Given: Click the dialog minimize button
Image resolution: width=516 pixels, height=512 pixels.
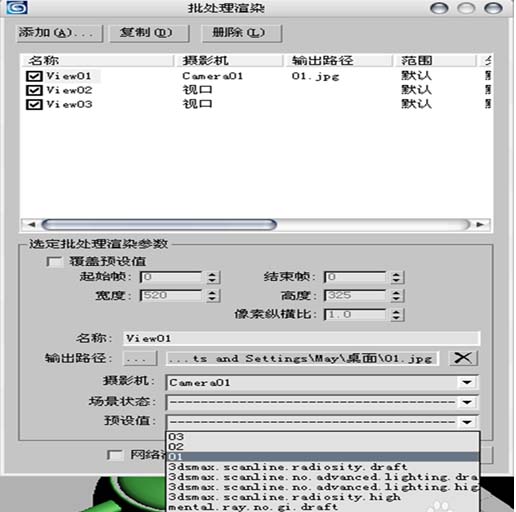Looking at the screenshot, I should click(x=439, y=8).
